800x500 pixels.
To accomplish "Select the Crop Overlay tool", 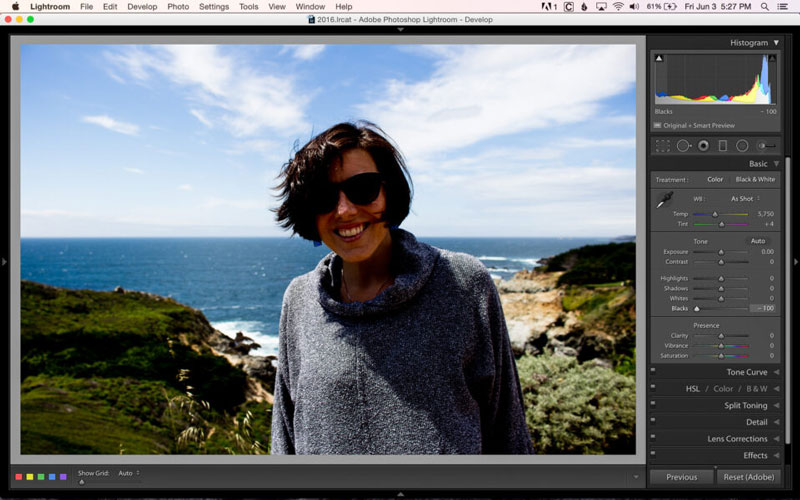I will point(662,146).
